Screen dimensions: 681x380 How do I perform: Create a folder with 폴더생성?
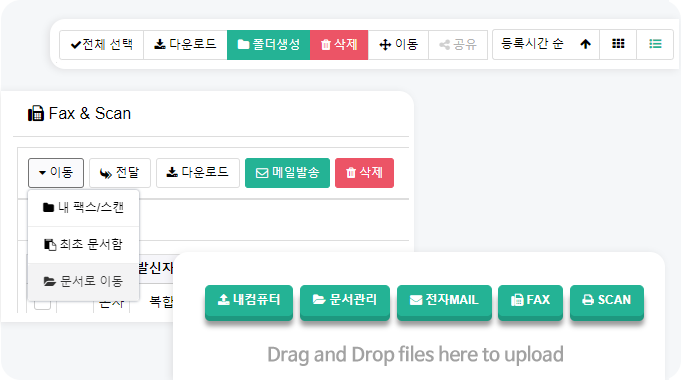click(268, 45)
